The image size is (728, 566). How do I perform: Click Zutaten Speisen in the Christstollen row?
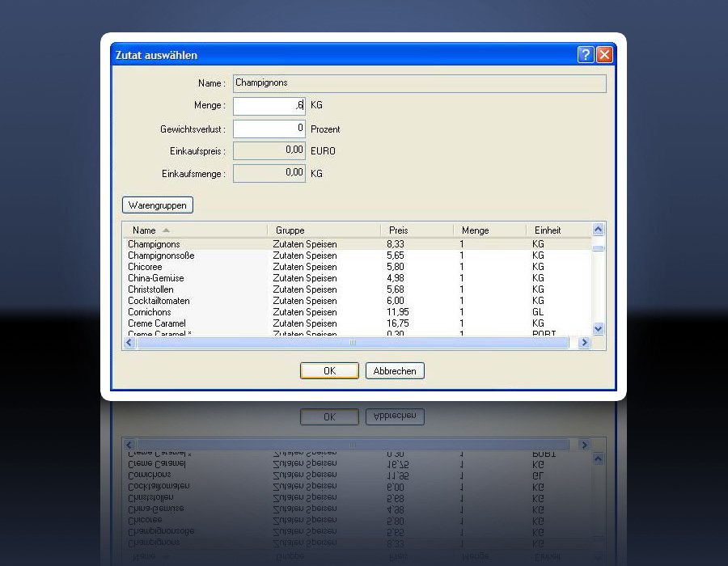tap(305, 289)
